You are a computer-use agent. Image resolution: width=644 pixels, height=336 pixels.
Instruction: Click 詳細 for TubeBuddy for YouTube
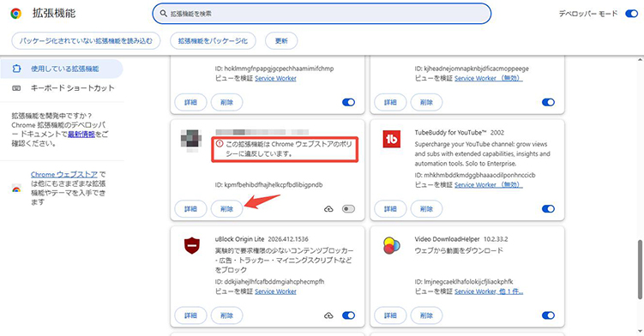tap(390, 209)
